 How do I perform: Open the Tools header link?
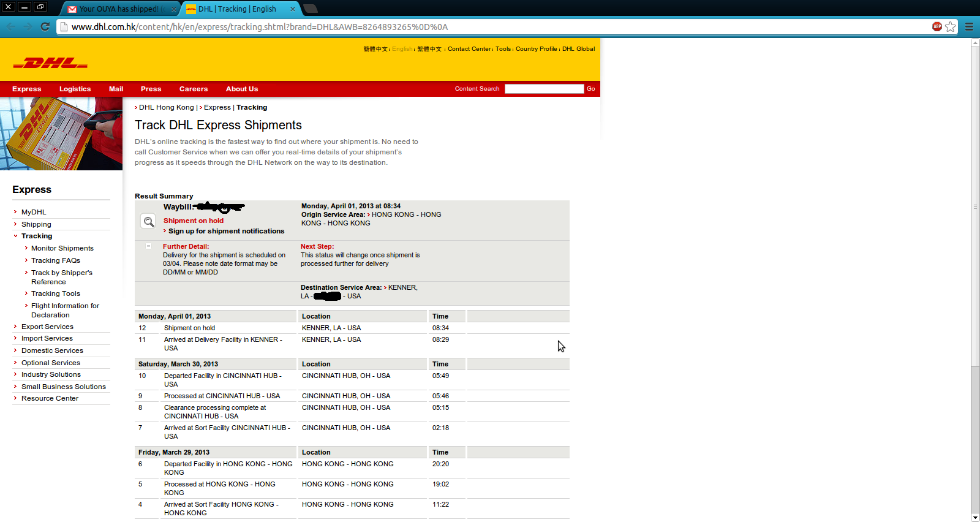pos(503,49)
